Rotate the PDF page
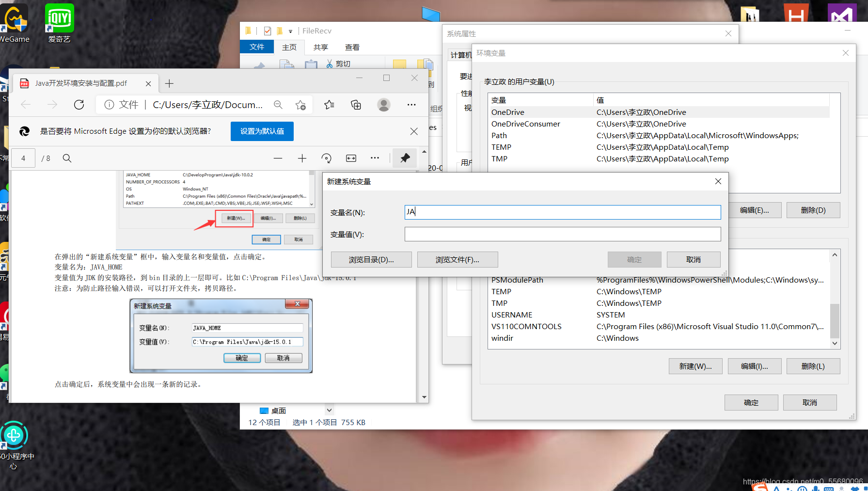 (x=327, y=158)
